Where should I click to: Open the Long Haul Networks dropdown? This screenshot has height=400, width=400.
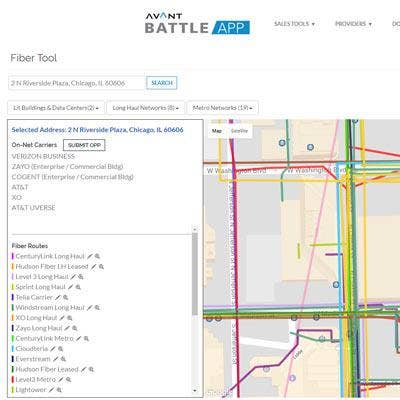(145, 108)
